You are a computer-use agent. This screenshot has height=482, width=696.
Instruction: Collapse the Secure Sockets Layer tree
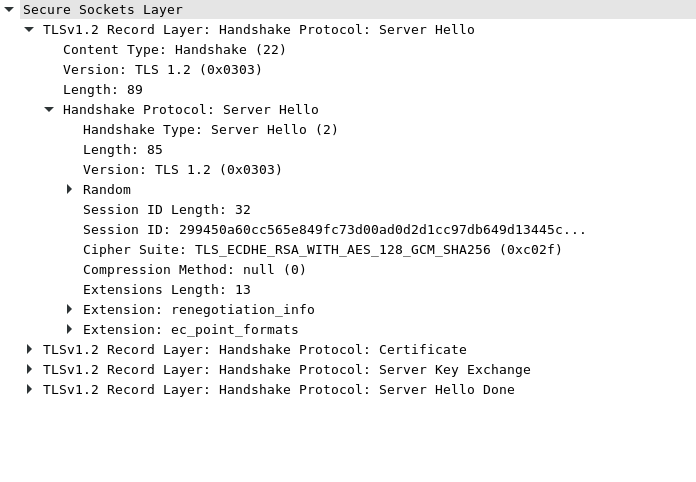(9, 10)
